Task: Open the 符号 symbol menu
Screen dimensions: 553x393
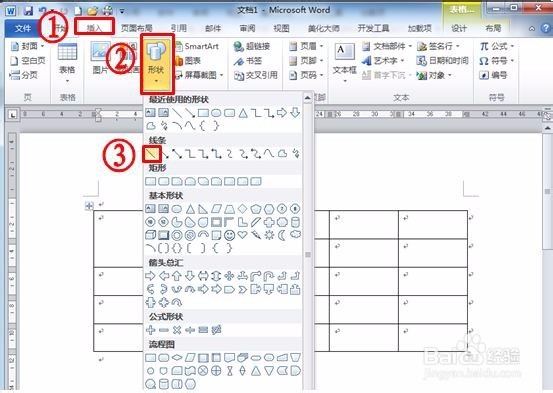Action: [x=497, y=61]
